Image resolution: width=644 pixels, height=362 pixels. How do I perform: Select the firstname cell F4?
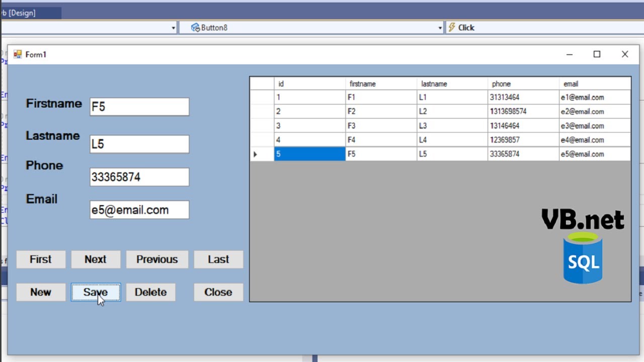(x=381, y=140)
